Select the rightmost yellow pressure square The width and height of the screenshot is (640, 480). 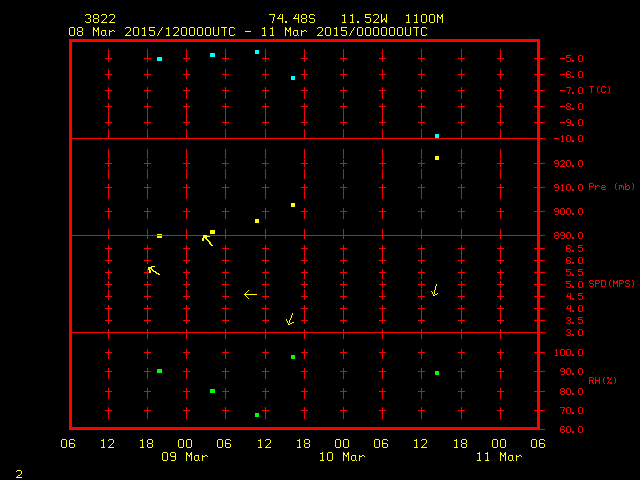(437, 158)
